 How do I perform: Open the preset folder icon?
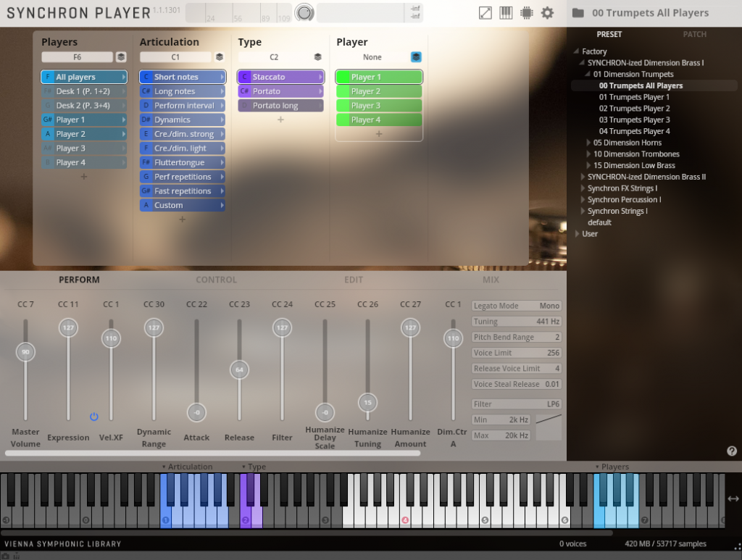pos(578,13)
